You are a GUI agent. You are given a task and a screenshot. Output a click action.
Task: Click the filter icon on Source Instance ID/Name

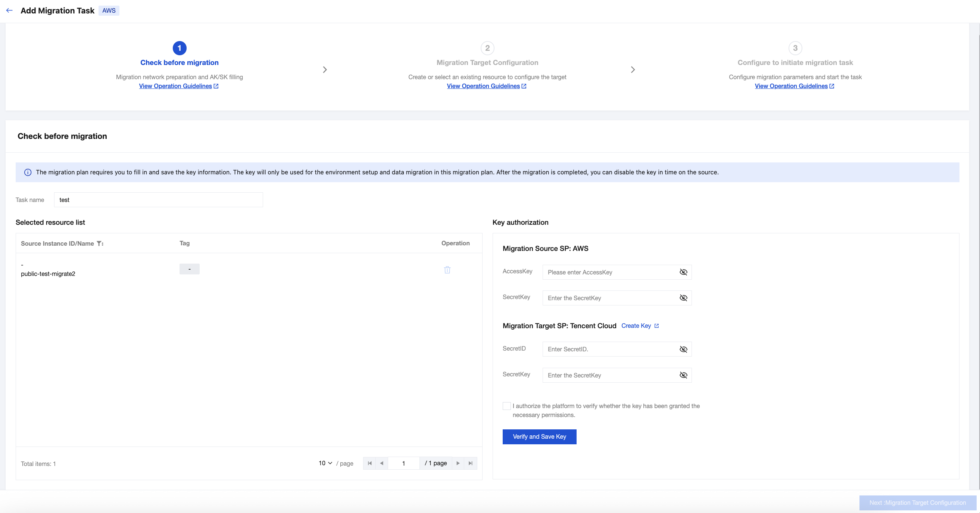tap(100, 243)
